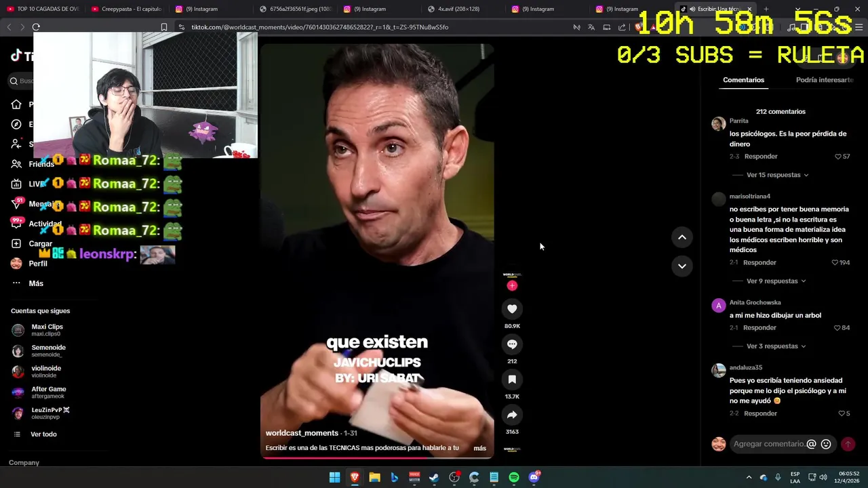Click the microphone tray icon
Image resolution: width=868 pixels, height=488 pixels.
click(778, 477)
